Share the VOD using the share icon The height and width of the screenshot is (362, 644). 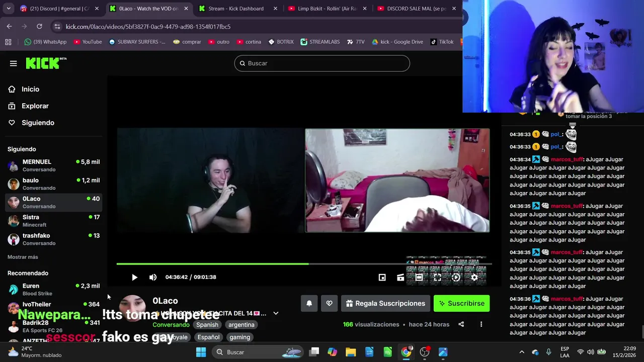[461, 324]
